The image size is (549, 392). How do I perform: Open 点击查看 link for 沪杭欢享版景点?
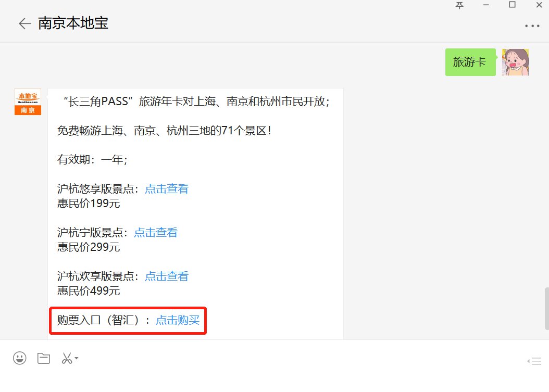coord(166,276)
